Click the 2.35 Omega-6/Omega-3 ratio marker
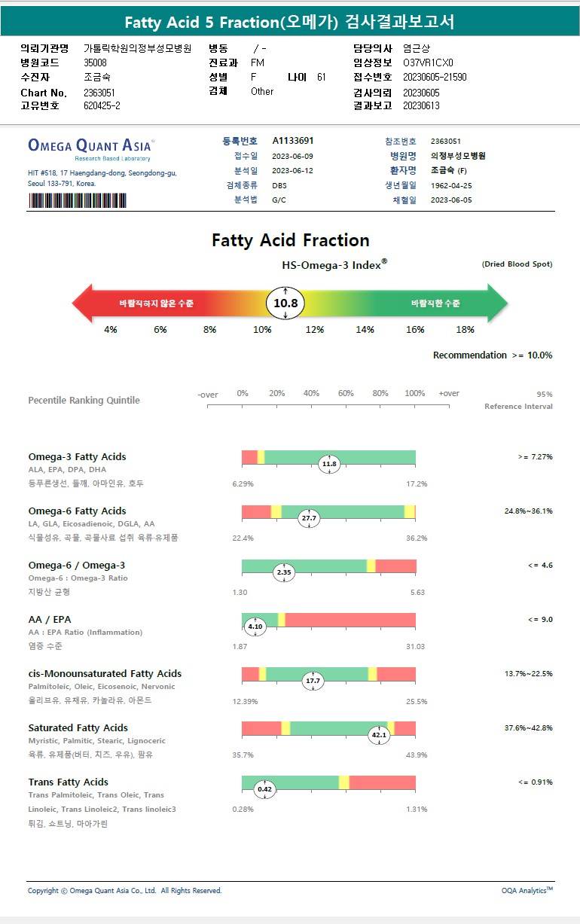580x924 pixels. click(284, 572)
